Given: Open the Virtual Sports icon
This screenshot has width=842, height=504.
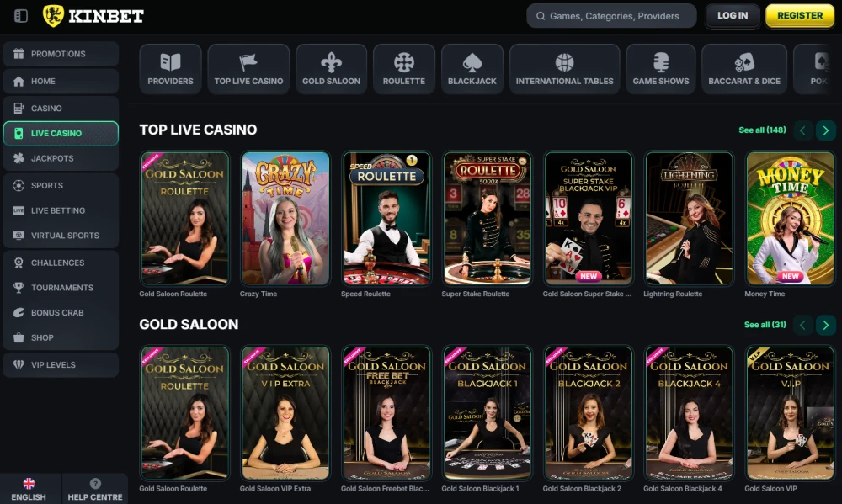Looking at the screenshot, I should click(20, 235).
